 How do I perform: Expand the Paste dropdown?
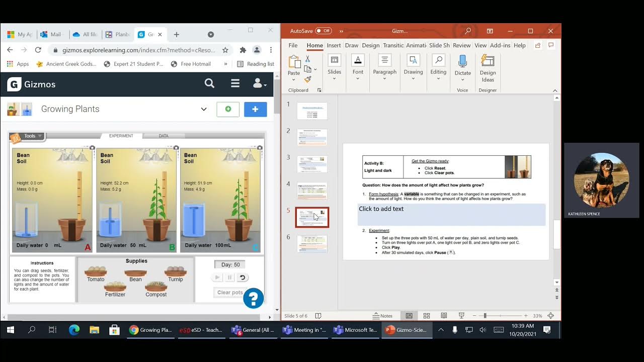pos(294,78)
